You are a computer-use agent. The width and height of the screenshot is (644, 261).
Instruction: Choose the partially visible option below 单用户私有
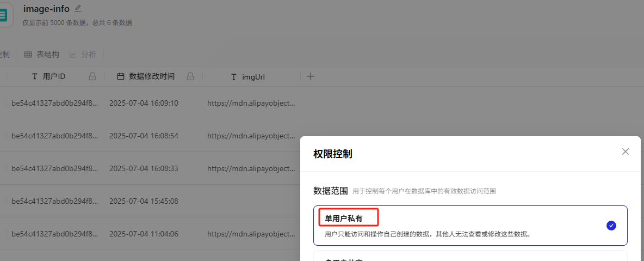pyautogui.click(x=470, y=256)
